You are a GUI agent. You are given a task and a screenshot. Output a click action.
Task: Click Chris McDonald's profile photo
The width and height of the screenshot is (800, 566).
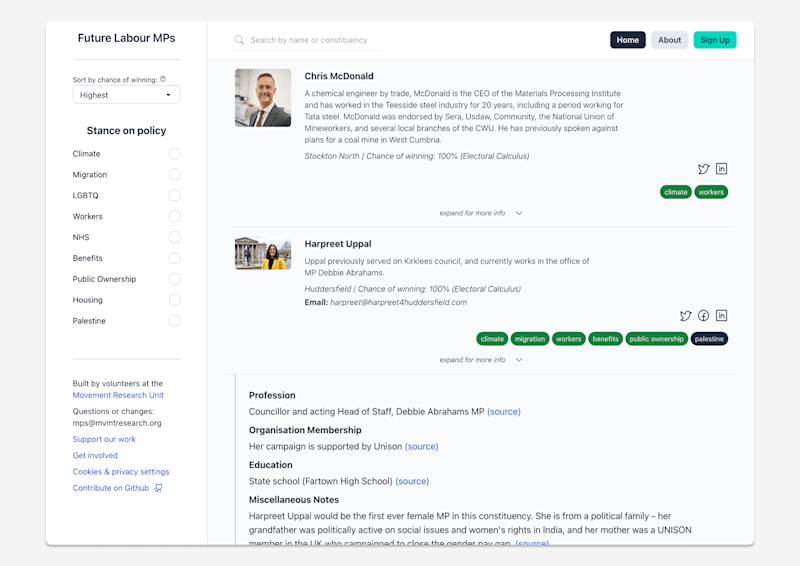coord(263,98)
